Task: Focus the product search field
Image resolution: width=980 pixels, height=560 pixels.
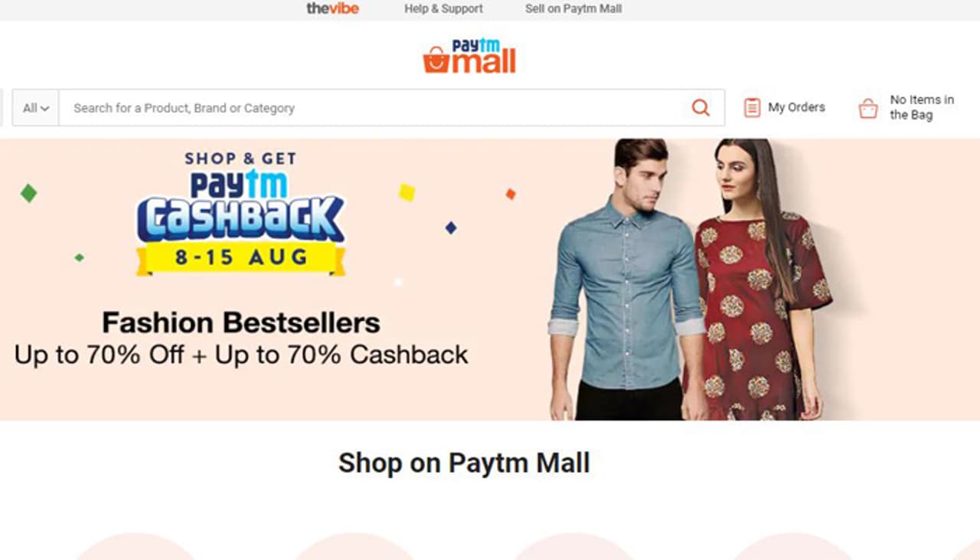Action: pyautogui.click(x=375, y=108)
